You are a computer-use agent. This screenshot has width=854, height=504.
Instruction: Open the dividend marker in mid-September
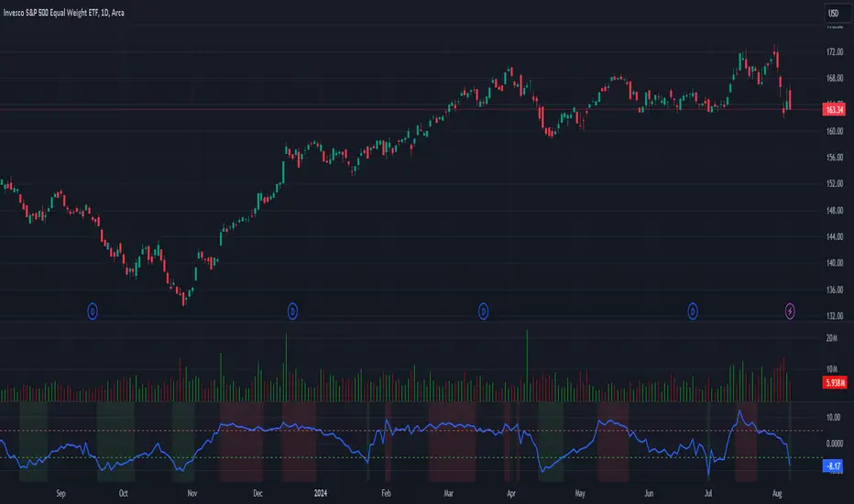(93, 312)
